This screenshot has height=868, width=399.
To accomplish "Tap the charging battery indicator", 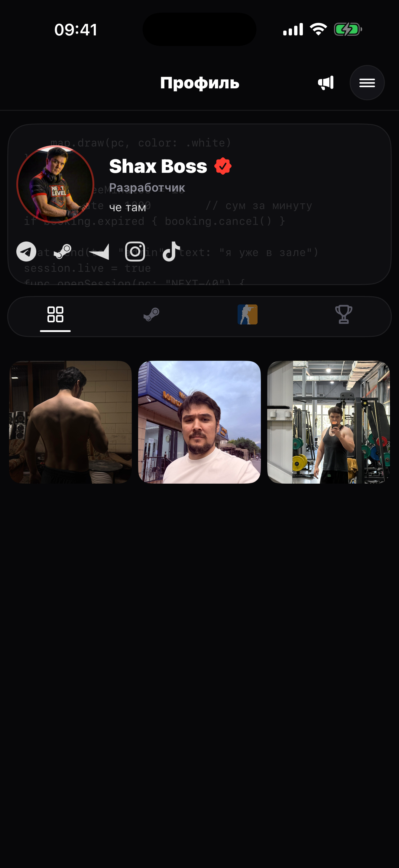I will [x=348, y=29].
